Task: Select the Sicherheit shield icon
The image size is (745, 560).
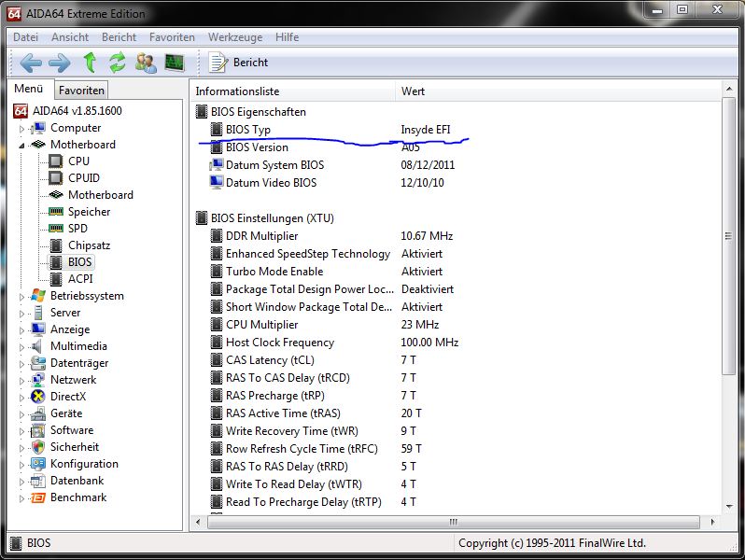Action: click(x=38, y=447)
